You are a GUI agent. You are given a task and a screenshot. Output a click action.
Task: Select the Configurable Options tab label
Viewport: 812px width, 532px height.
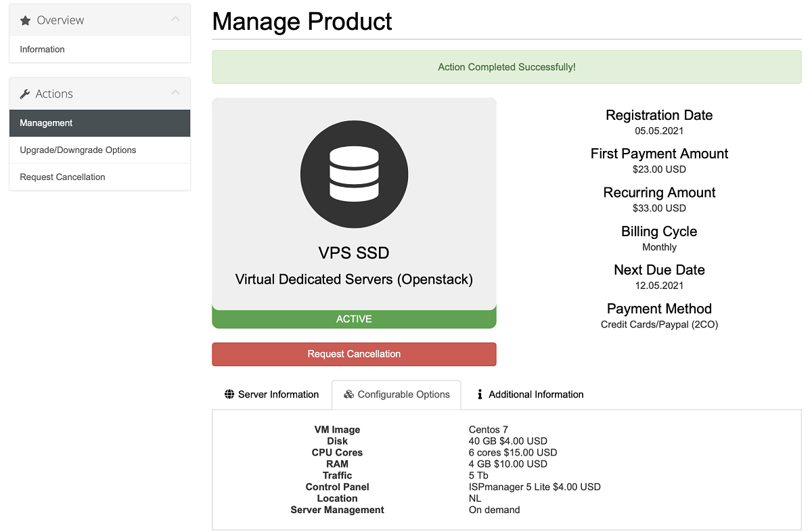[x=403, y=395]
